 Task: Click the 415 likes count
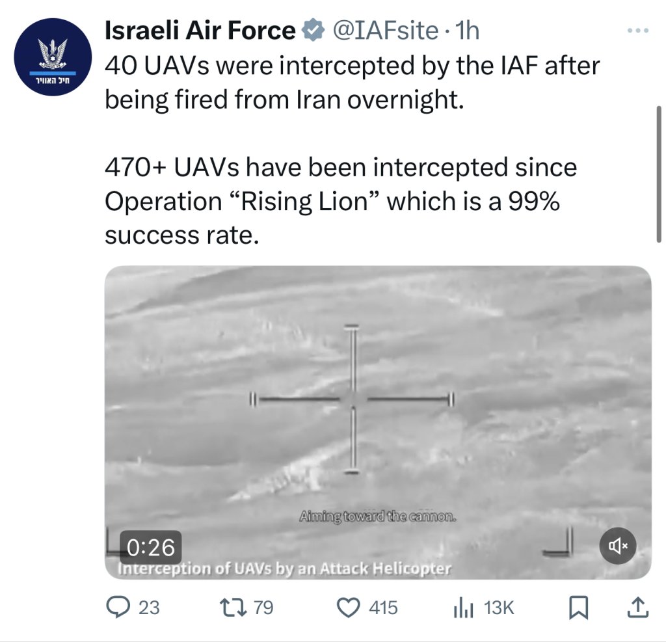click(383, 608)
